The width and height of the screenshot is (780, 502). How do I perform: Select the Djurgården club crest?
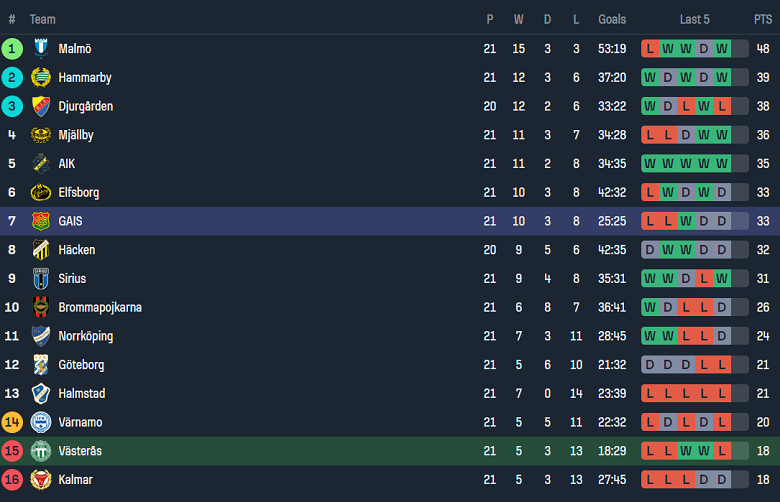click(x=41, y=107)
